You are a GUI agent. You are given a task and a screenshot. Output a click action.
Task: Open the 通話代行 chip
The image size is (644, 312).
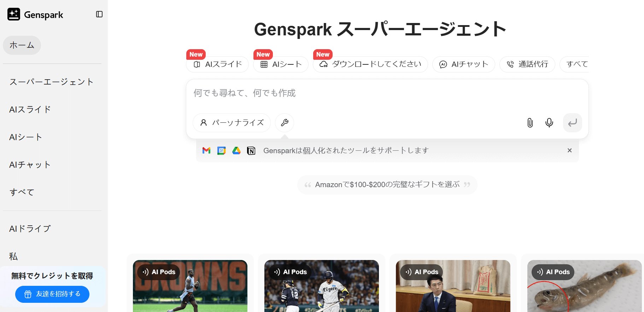click(527, 64)
